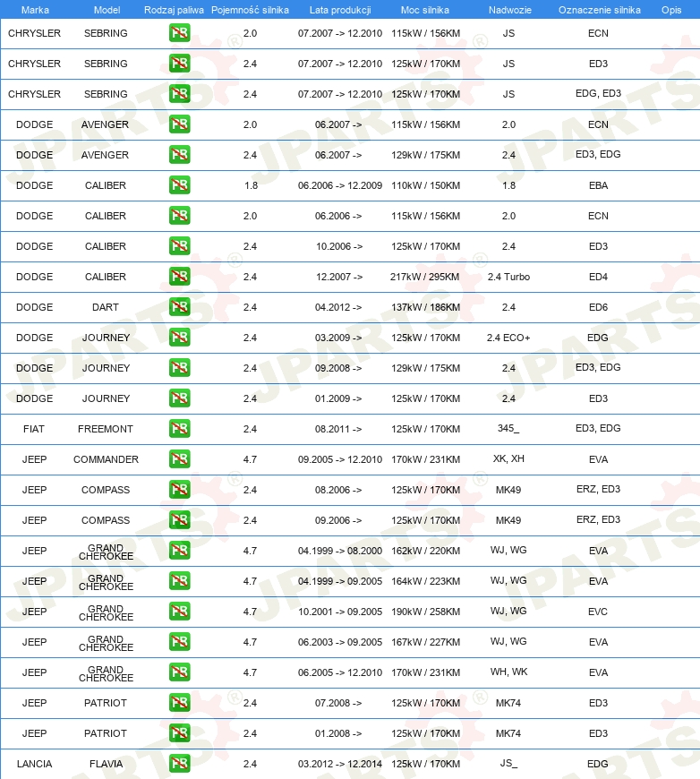Click production dates 10.2001 -> 09.2005
The image size is (700, 779).
340,612
